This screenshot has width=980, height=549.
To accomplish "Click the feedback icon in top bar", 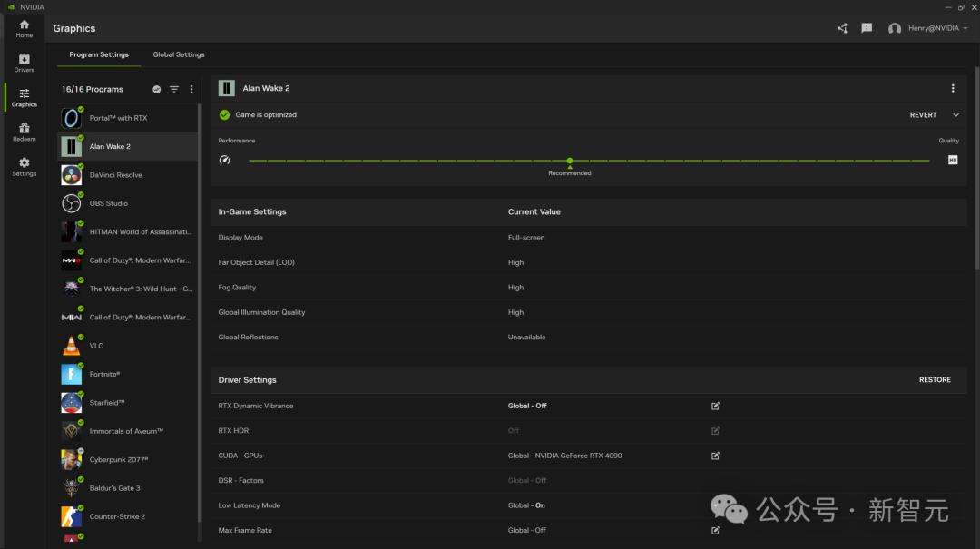I will coord(867,28).
